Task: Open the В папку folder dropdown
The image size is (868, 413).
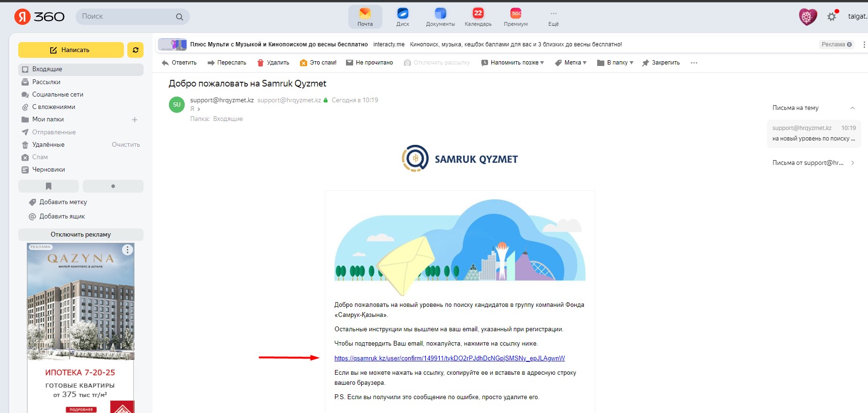Action: 615,63
